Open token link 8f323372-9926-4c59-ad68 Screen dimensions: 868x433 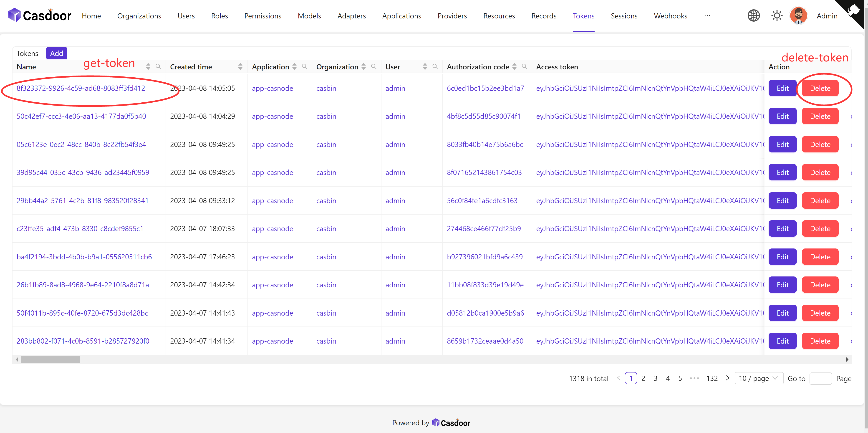click(x=81, y=88)
